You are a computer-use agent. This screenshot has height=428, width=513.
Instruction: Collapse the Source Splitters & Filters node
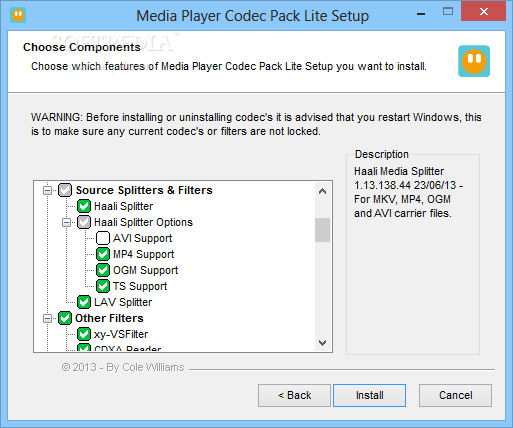48,191
